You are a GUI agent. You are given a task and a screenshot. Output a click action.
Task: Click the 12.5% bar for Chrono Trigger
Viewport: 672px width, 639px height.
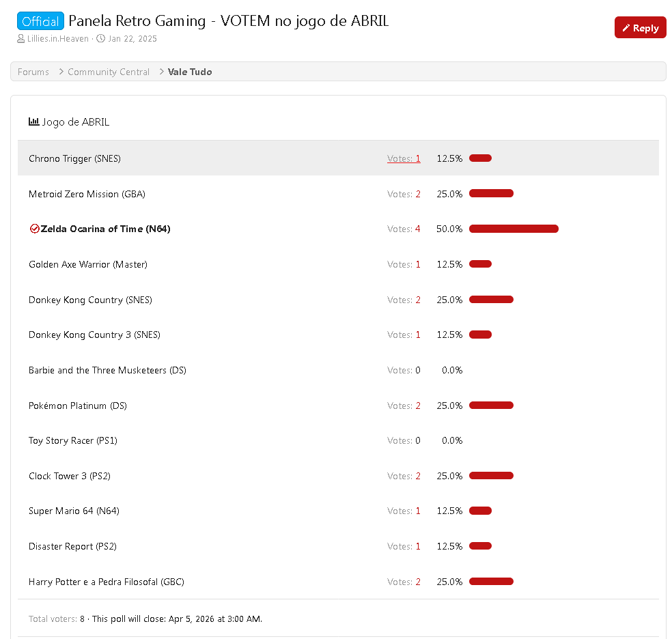pyautogui.click(x=480, y=158)
